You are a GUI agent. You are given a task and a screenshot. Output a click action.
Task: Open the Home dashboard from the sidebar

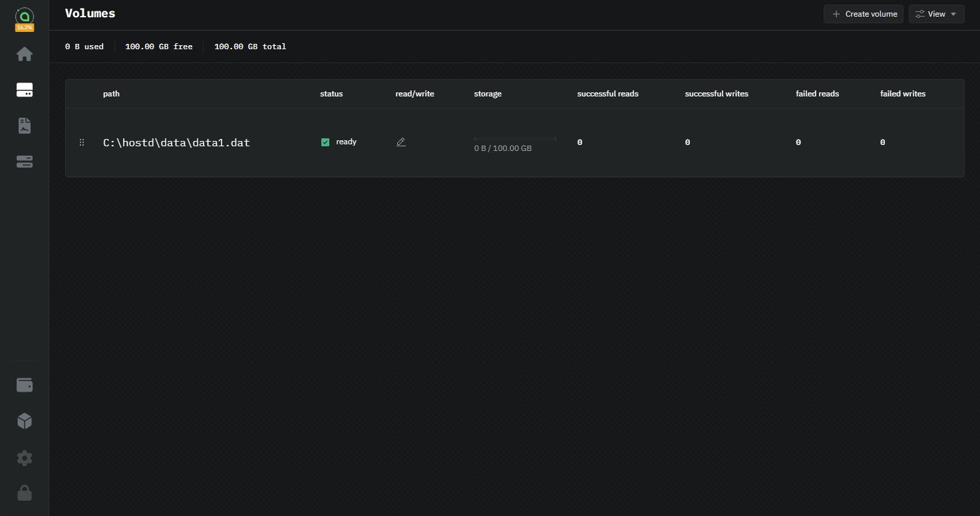tap(25, 54)
